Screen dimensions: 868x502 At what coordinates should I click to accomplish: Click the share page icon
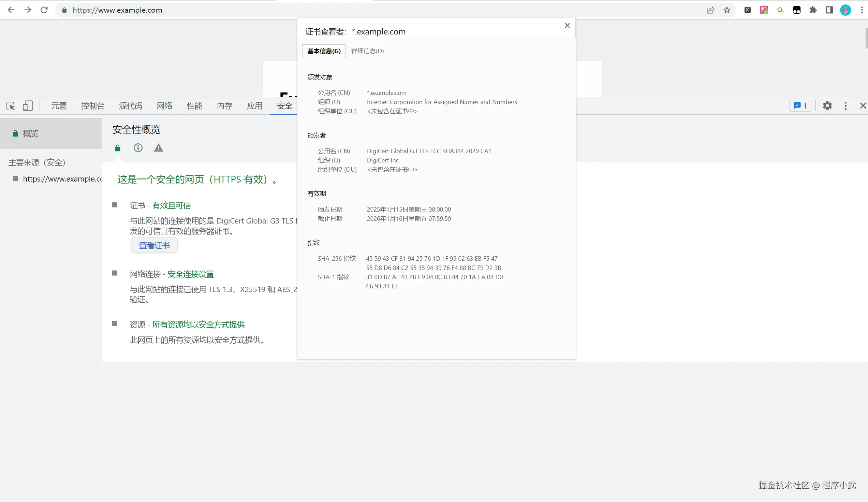click(x=710, y=10)
